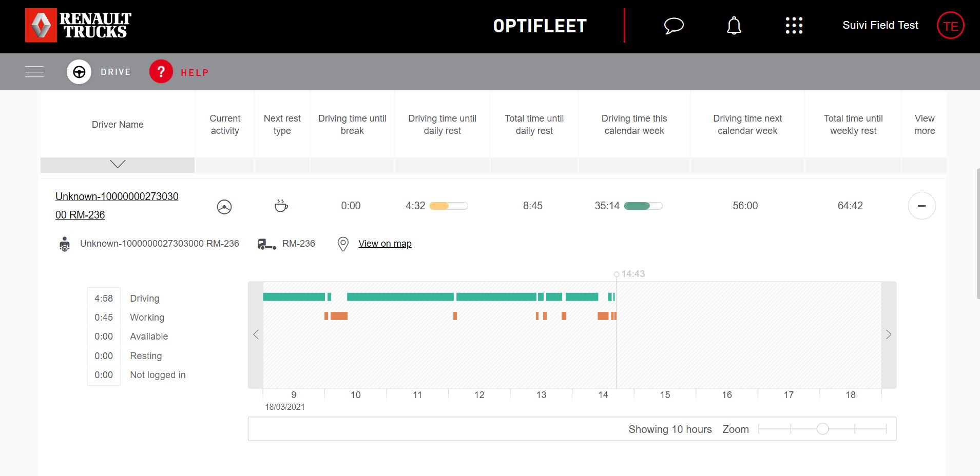The image size is (980, 476).
Task: Click the coffee cup next rest icon
Action: 281,206
